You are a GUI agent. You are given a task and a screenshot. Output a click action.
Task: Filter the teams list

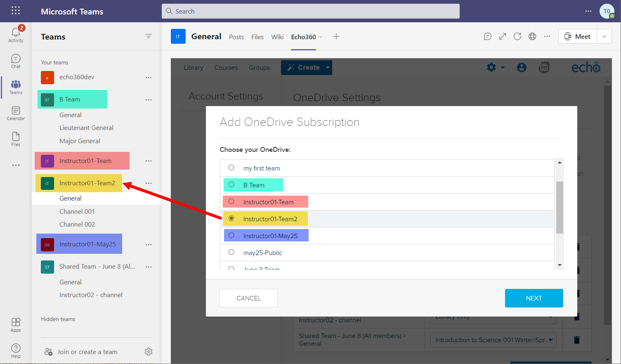[x=149, y=36]
